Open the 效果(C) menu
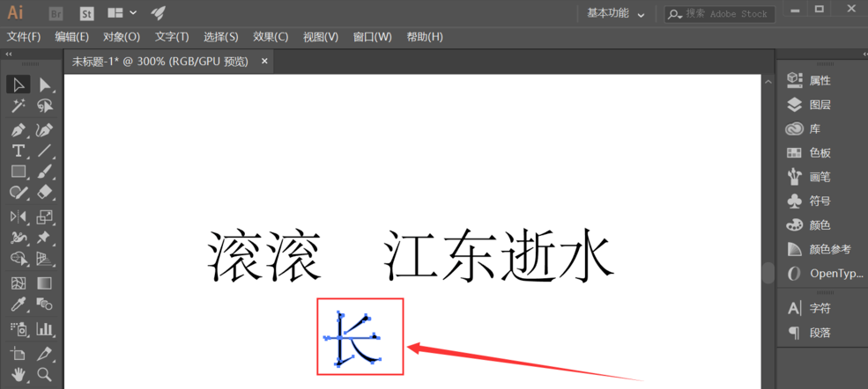Viewport: 868px width, 389px height. point(271,37)
